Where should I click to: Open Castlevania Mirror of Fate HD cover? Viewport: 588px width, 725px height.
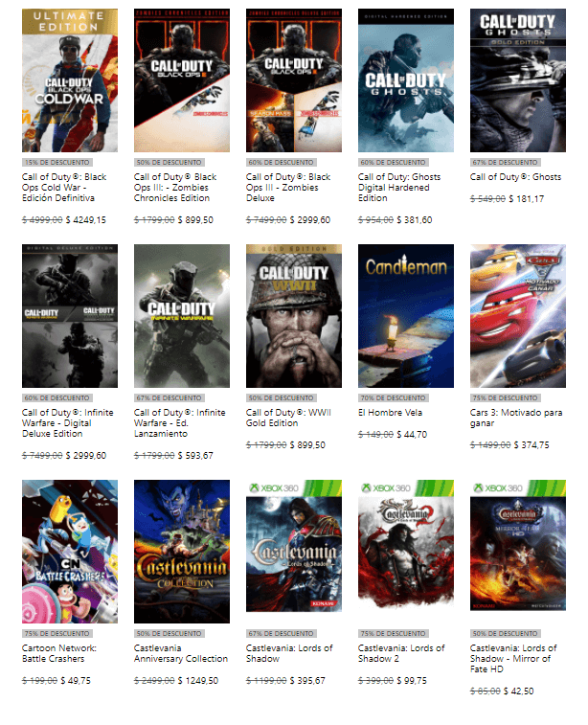coord(518,546)
